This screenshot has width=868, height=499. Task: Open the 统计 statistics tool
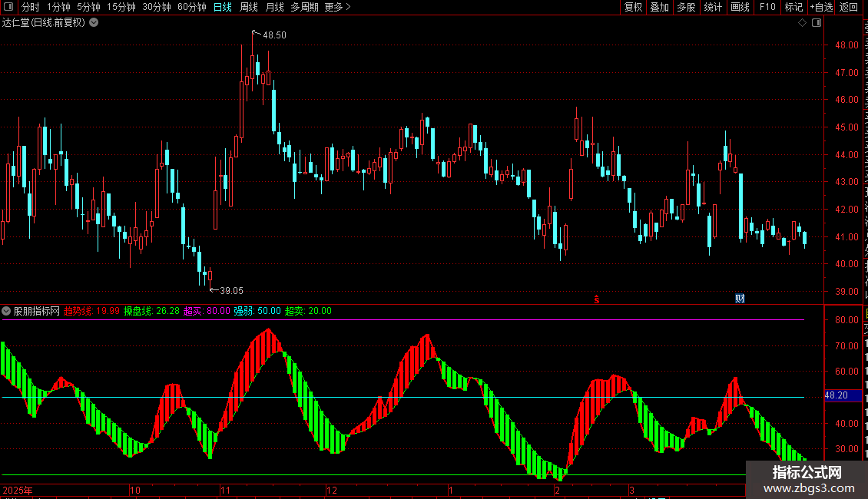pyautogui.click(x=712, y=7)
